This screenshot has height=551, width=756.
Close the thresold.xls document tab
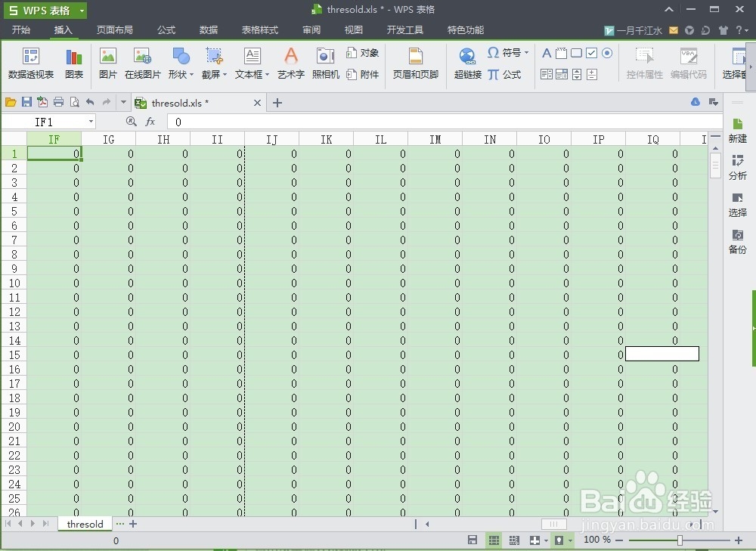pyautogui.click(x=257, y=103)
